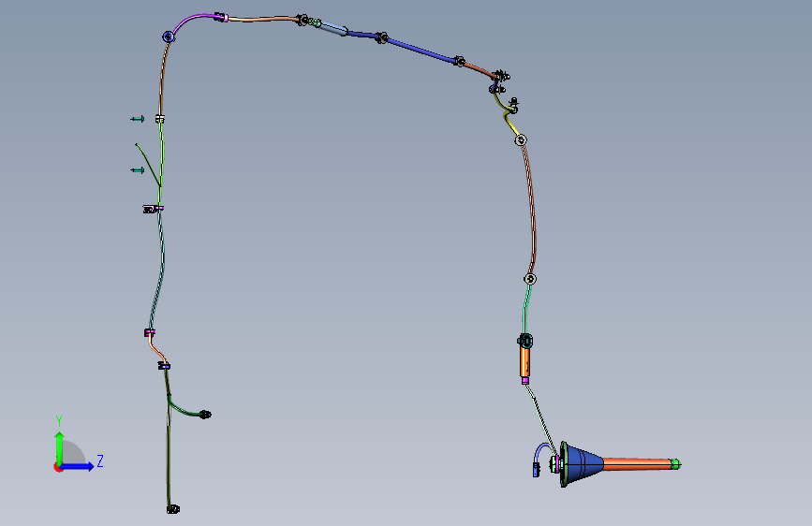Select the long dark-blue cable segment along the top

coord(421,51)
